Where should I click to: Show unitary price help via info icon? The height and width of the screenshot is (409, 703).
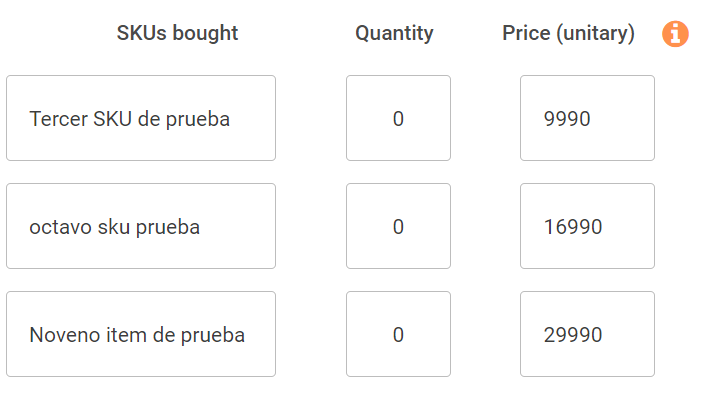(x=676, y=33)
